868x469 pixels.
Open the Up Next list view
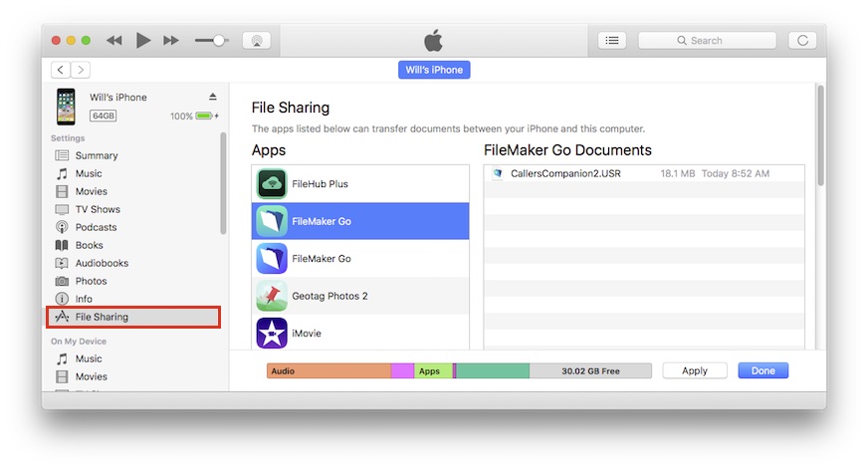pyautogui.click(x=612, y=41)
